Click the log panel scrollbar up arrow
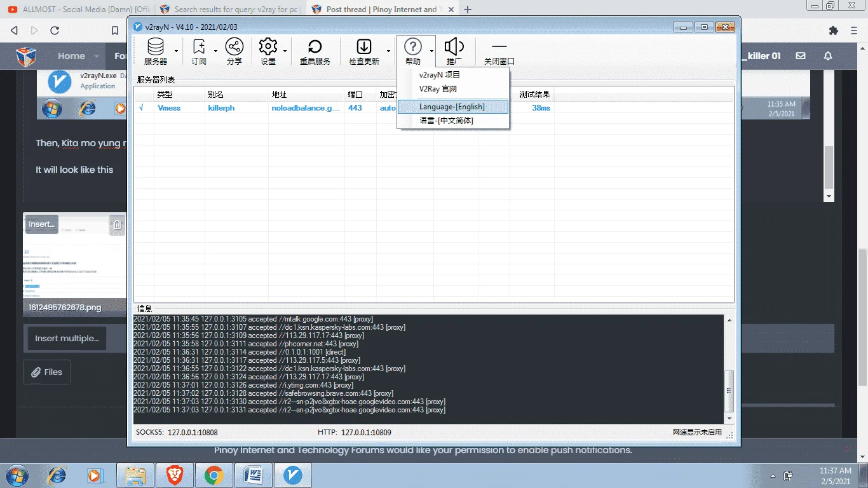 coord(729,320)
